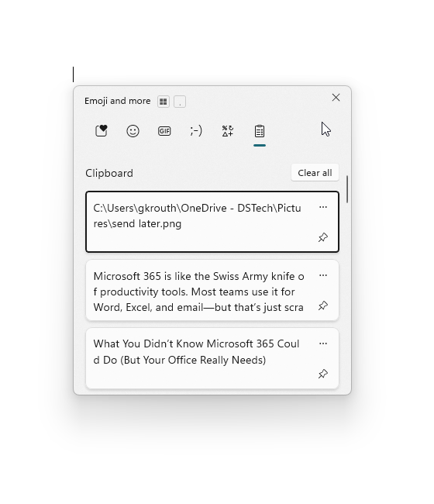Paste the What You Didn't Know title
Screen dimensions: 434x504
212,358
